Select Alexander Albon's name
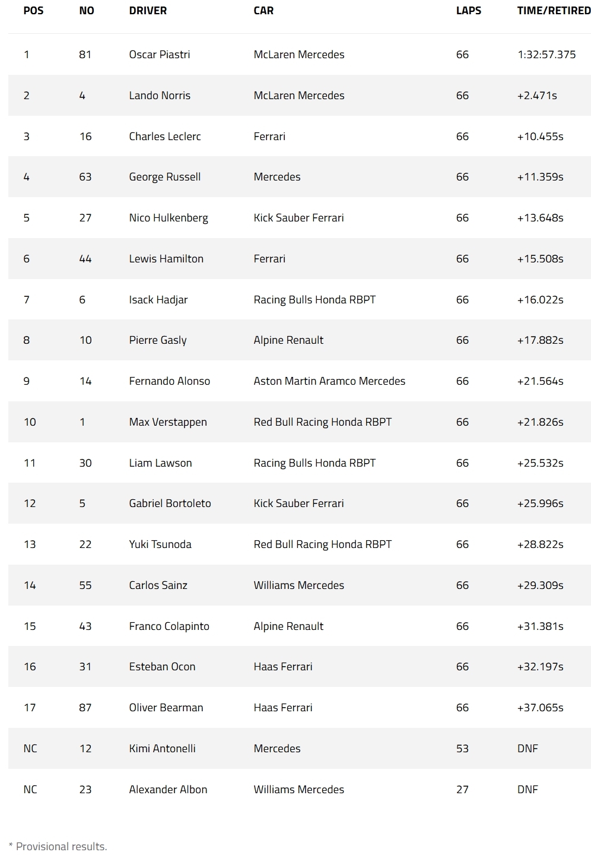This screenshot has width=591, height=868. tap(168, 790)
